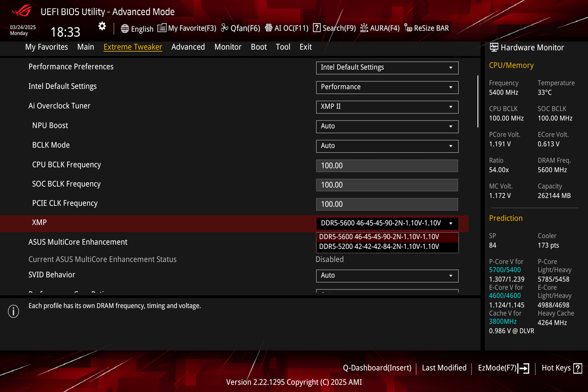Click the Hardware Monitor icon

[x=494, y=47]
